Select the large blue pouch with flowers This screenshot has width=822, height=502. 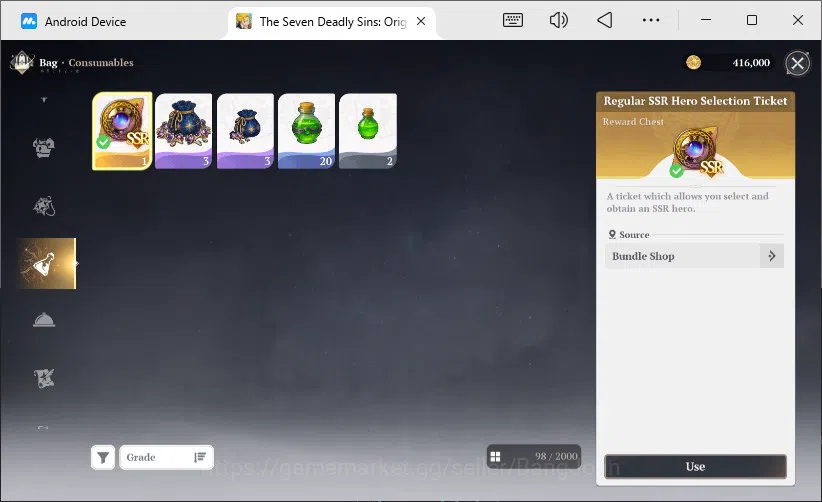(183, 131)
